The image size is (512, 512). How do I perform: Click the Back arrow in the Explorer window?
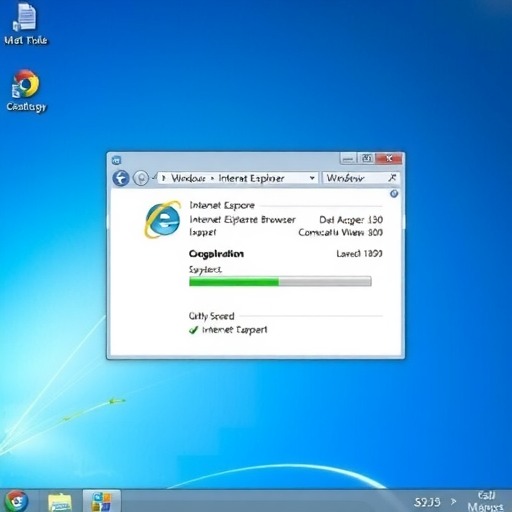tap(121, 178)
